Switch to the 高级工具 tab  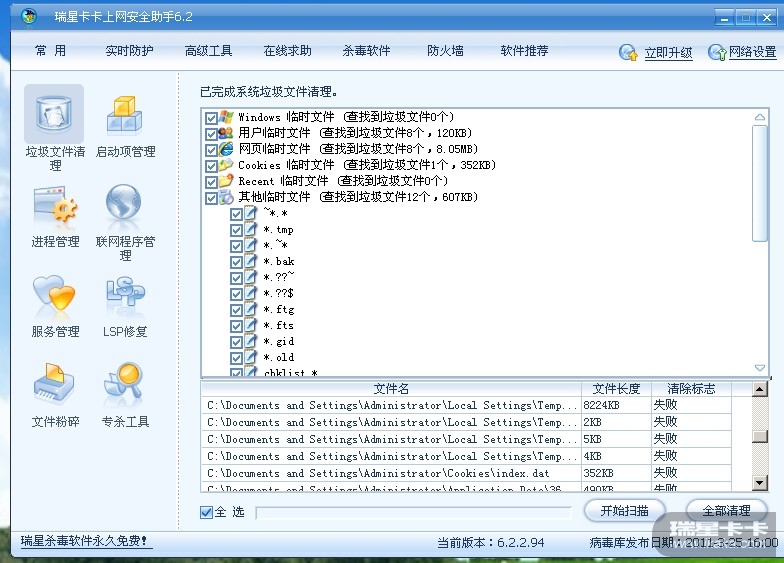tap(208, 50)
